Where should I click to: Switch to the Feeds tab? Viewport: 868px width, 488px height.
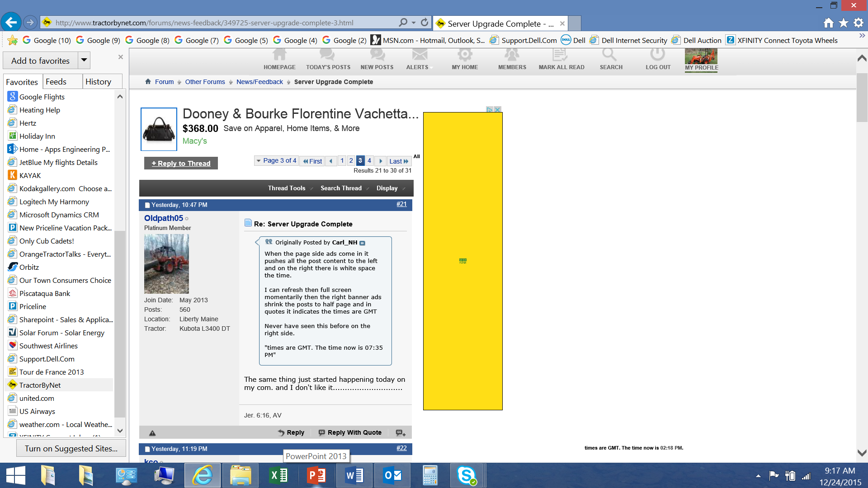click(56, 82)
